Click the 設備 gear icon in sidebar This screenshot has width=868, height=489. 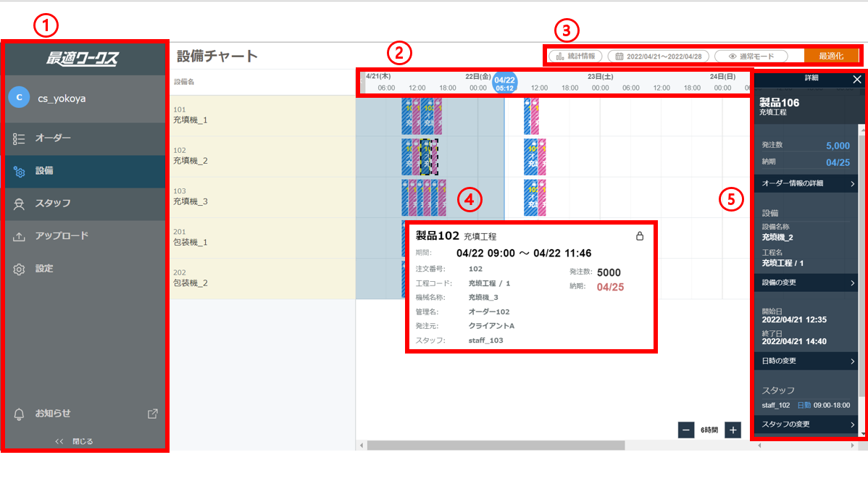[19, 172]
